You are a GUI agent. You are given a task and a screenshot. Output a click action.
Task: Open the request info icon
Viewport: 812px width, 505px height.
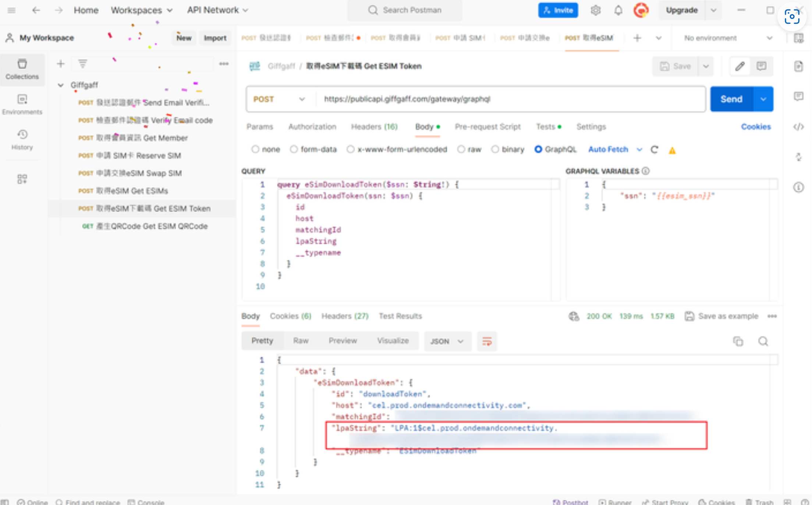click(x=798, y=188)
